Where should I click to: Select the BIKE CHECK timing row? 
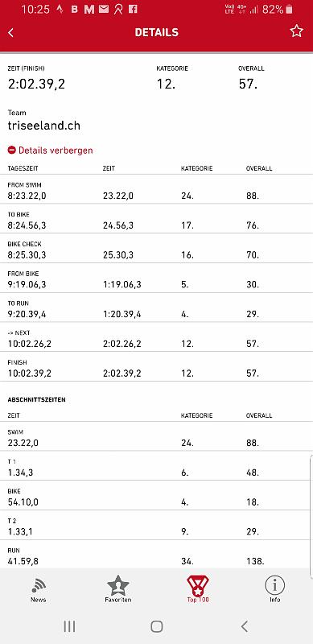(x=156, y=249)
